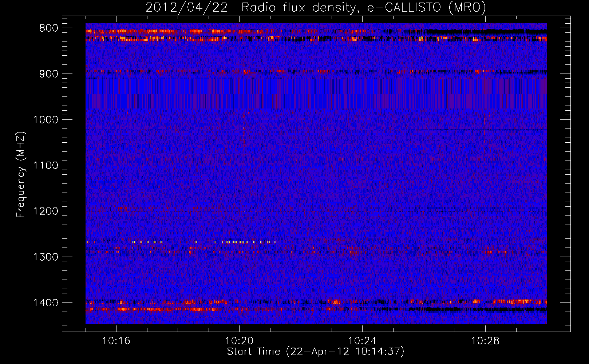Viewport: 589px width, 364px height.
Task: Click the 10:20 time axis label
Action: [239, 341]
